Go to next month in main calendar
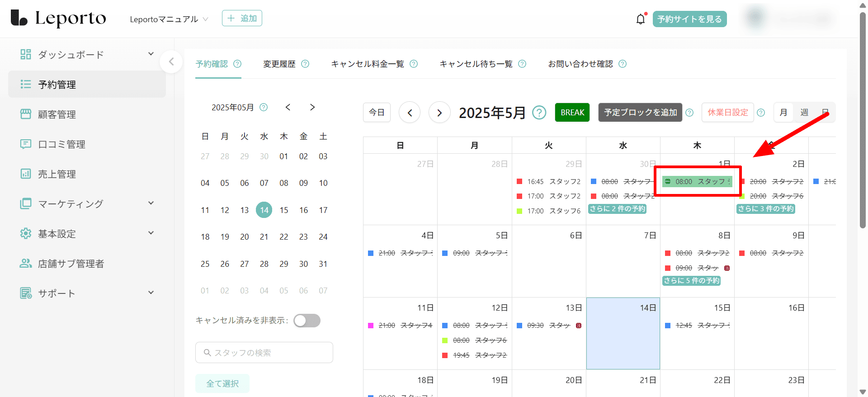 [x=439, y=113]
